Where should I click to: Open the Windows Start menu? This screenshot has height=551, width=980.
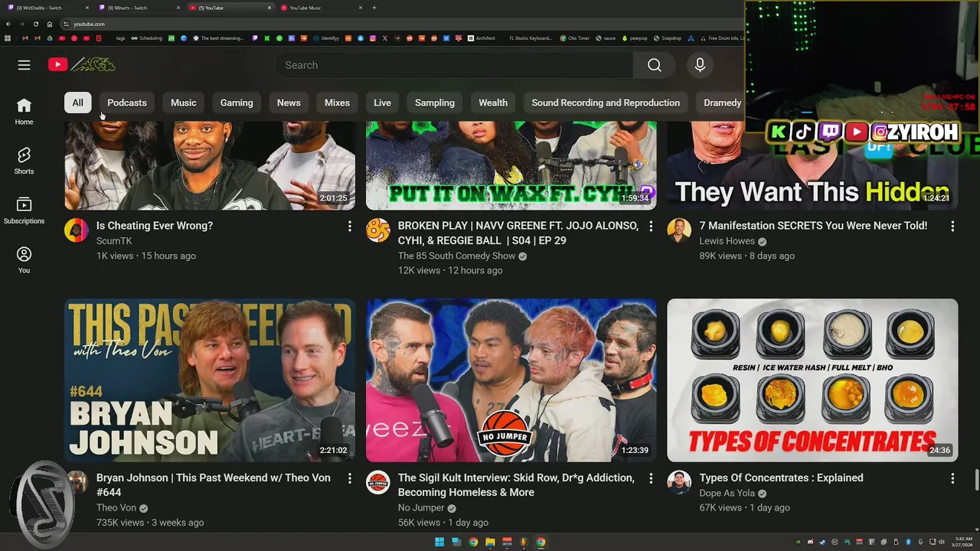(439, 542)
